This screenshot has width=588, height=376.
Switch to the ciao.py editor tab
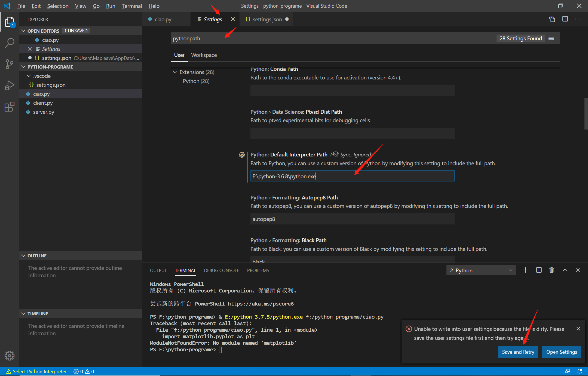163,19
